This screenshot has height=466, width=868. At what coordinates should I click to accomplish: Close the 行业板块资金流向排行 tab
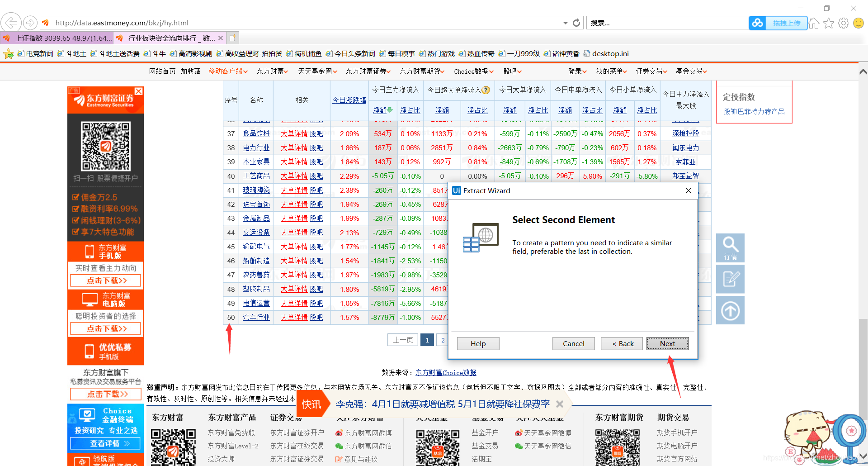(221, 38)
